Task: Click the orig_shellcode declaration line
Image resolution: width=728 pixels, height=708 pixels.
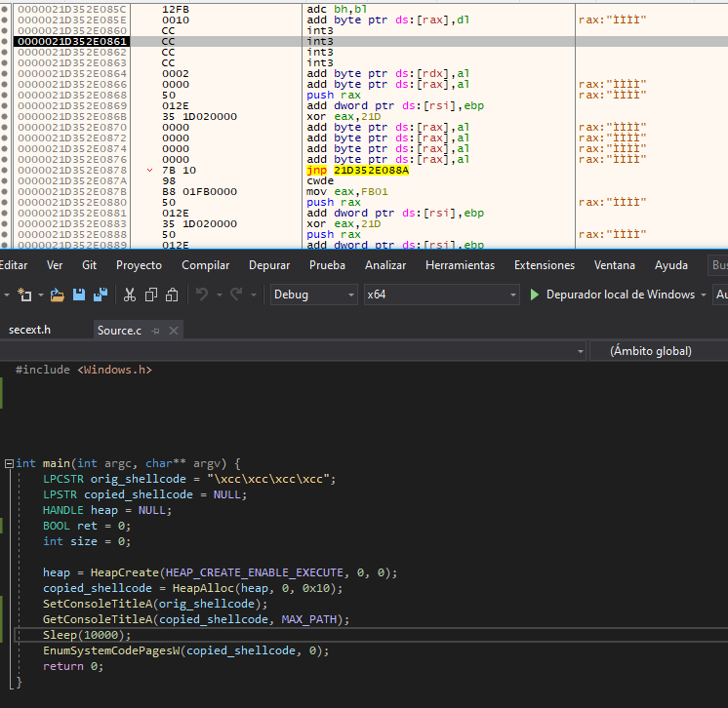Action: tap(189, 479)
